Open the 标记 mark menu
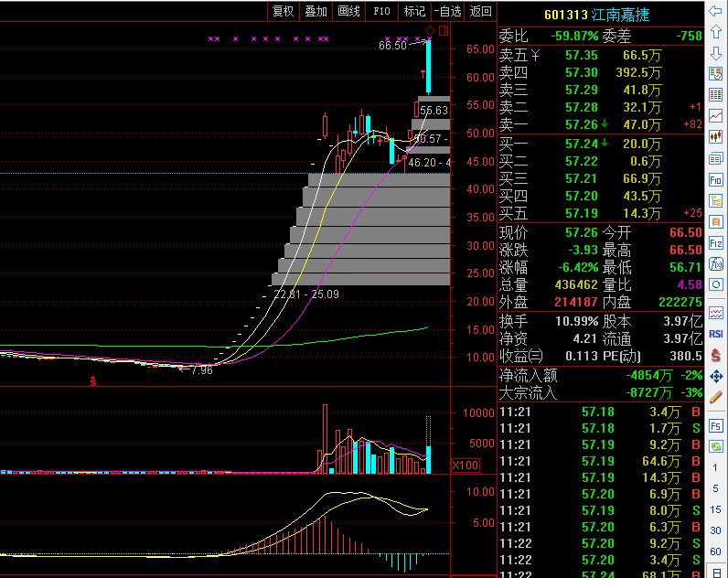This screenshot has width=728, height=578. pos(414,11)
